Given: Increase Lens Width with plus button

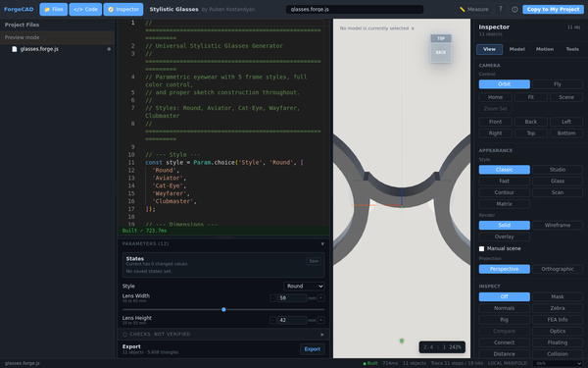Looking at the screenshot, I should 321,298.
